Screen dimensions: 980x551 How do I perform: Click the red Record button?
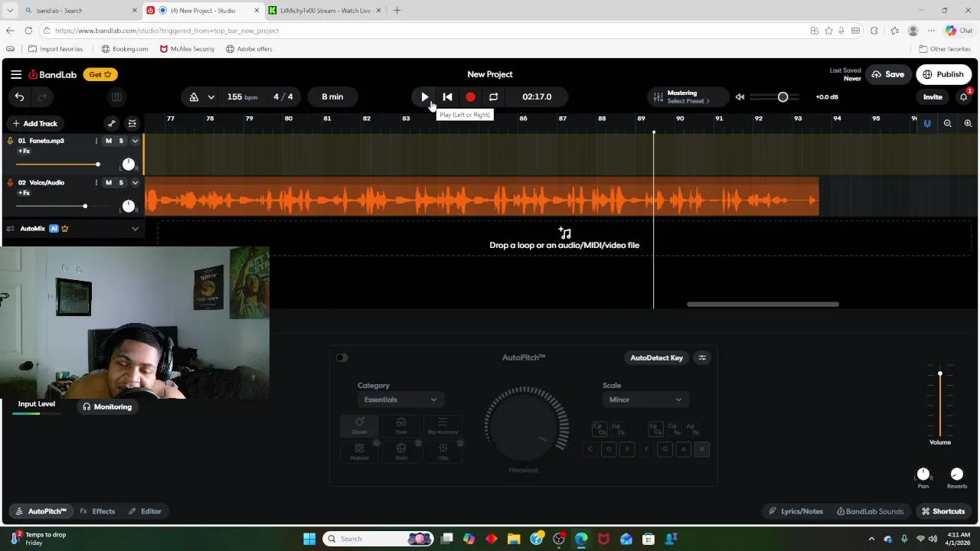(471, 97)
